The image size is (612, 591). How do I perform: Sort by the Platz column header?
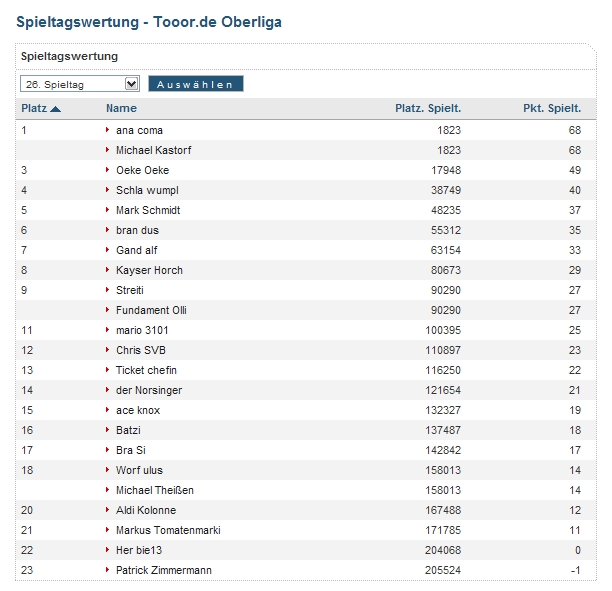coord(34,109)
